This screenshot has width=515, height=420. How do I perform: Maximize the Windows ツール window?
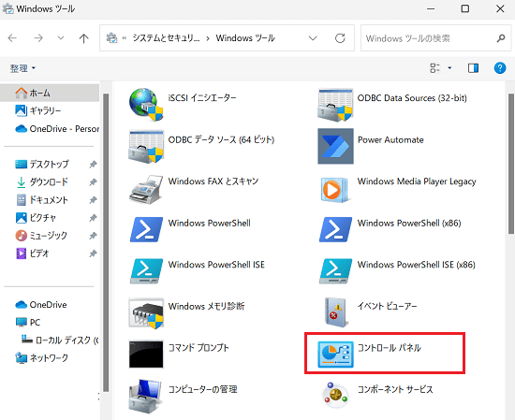(x=465, y=8)
